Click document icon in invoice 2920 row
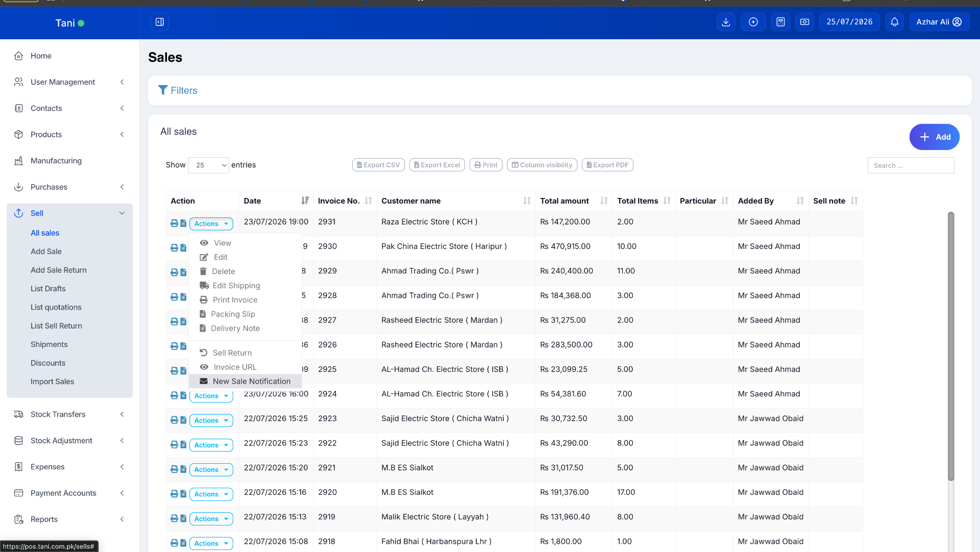This screenshot has width=980, height=552. 183,494
